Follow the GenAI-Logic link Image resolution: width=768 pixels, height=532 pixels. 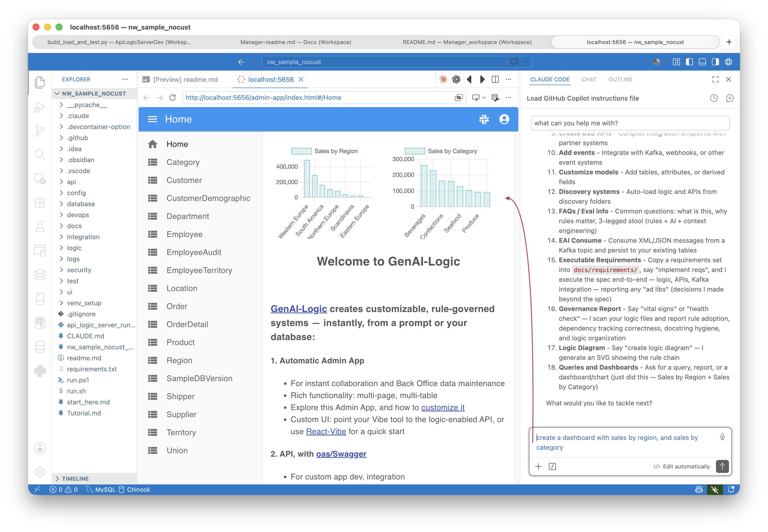[x=298, y=309]
